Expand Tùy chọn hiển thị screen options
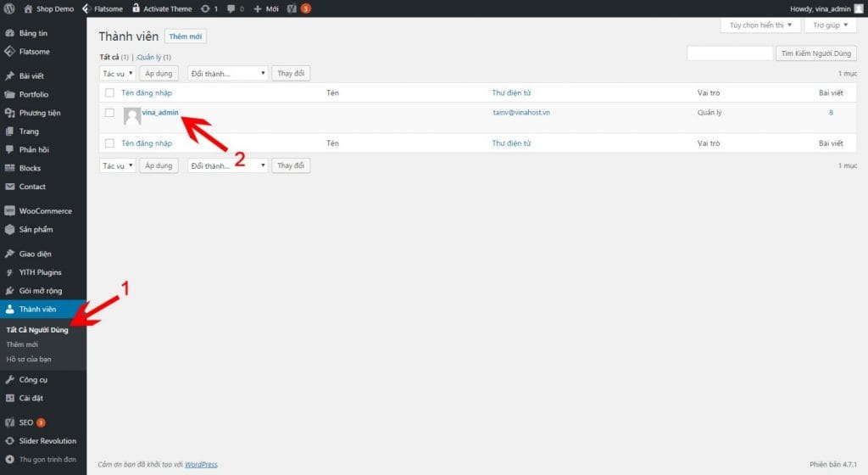The width and height of the screenshot is (868, 475). (x=760, y=25)
